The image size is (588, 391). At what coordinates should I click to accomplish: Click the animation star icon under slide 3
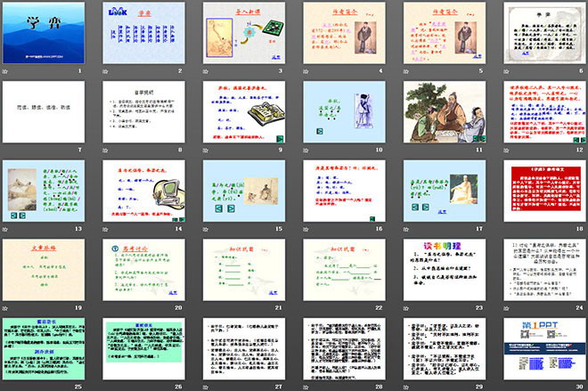point(206,71)
